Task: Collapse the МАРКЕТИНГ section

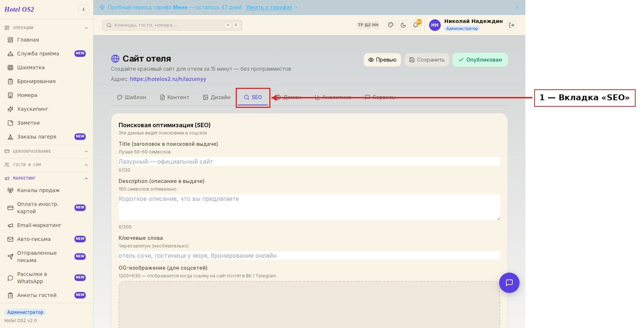Action: coord(46,178)
